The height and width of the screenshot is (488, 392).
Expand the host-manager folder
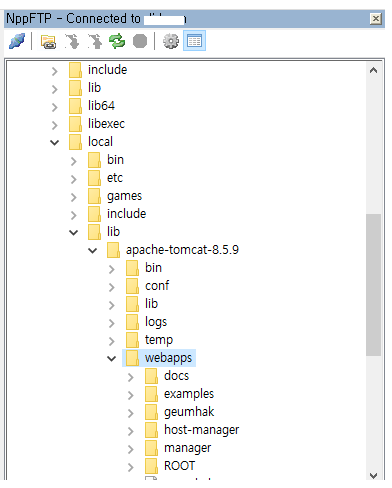pyautogui.click(x=131, y=431)
